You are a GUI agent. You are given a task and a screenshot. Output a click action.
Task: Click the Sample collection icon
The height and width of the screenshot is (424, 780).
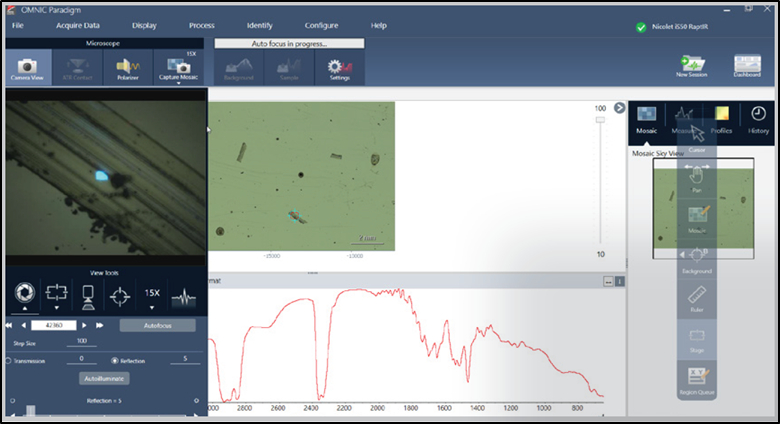pyautogui.click(x=289, y=68)
